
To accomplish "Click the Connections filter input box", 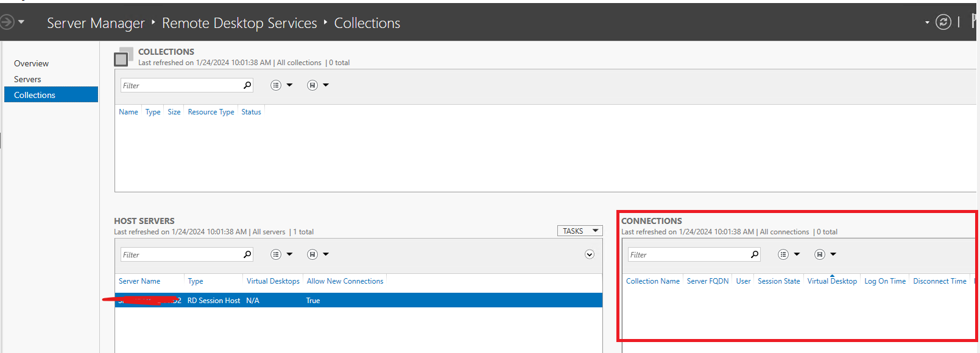I will (x=694, y=254).
